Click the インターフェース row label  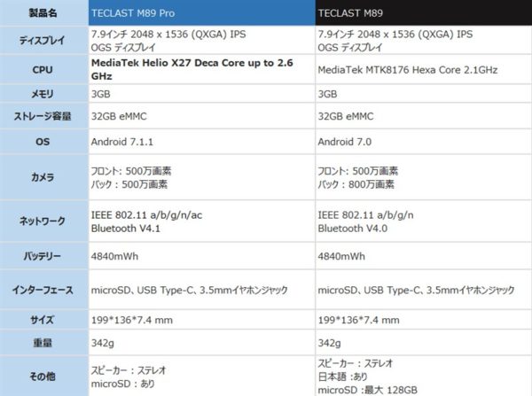[44, 290]
